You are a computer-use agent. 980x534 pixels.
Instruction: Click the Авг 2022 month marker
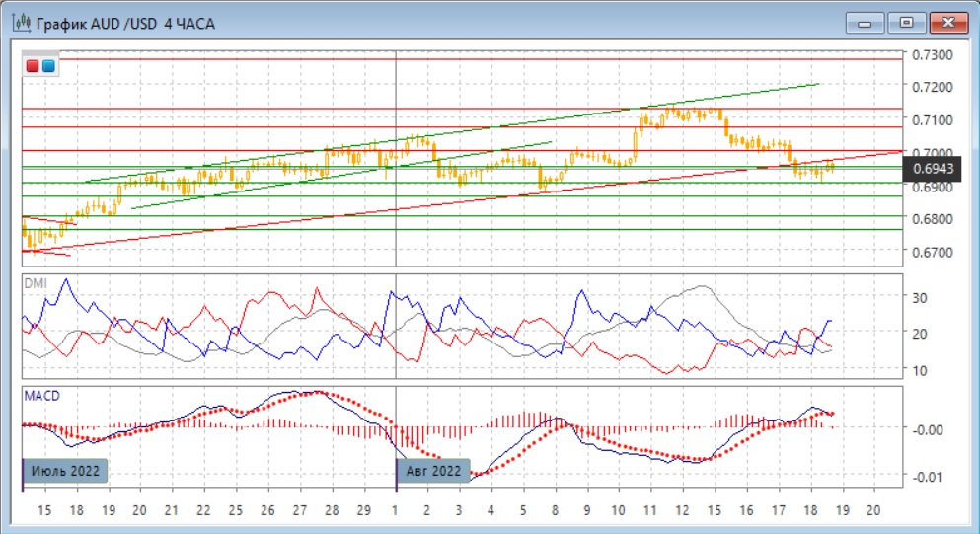click(x=433, y=471)
